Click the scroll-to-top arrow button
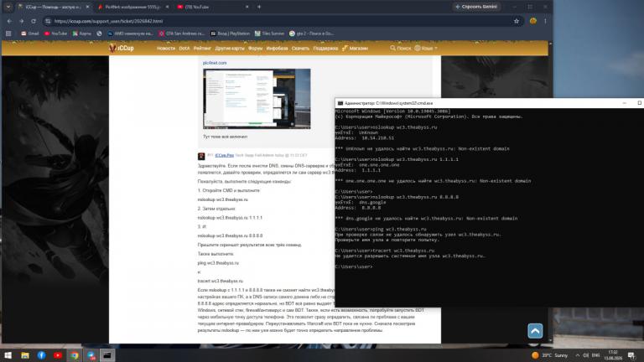The height and width of the screenshot is (362, 644). [x=535, y=331]
